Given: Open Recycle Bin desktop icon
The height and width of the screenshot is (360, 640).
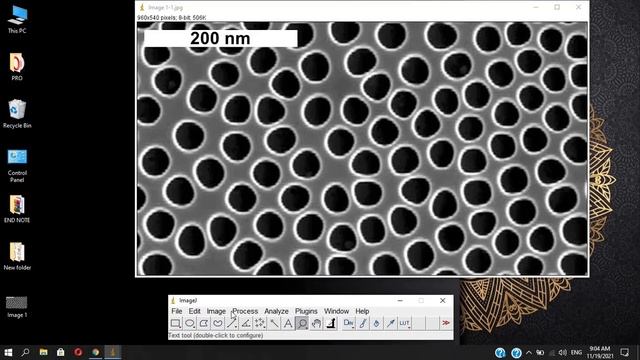Looking at the screenshot, I should (17, 114).
